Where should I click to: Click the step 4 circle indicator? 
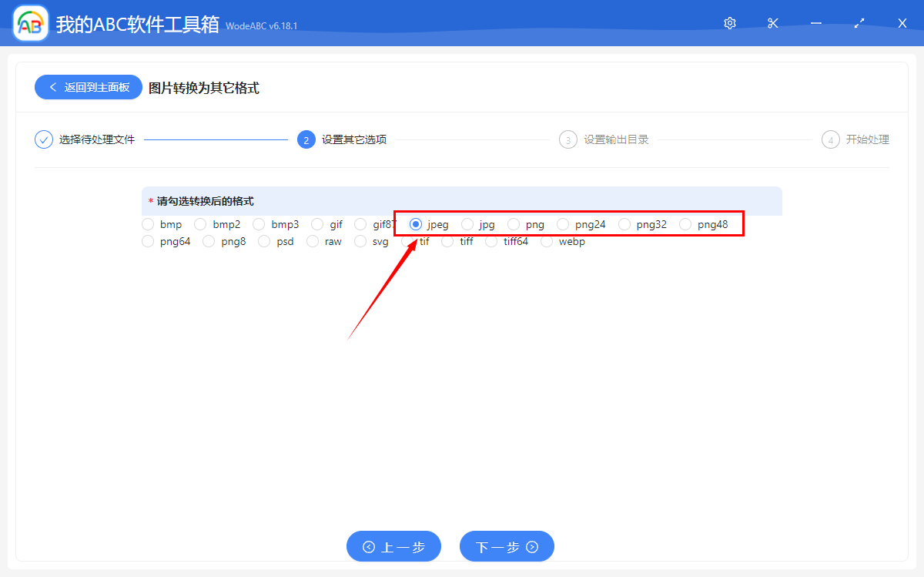click(x=830, y=139)
